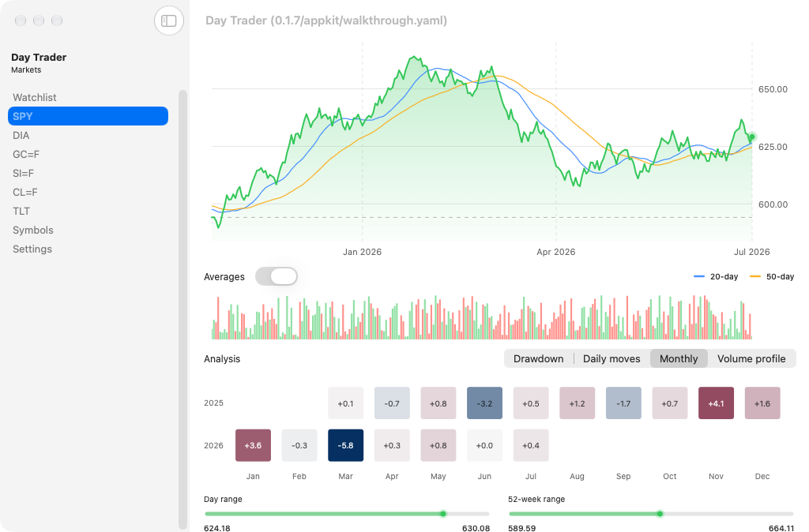
Task: Select DIA in the sidebar
Action: click(88, 135)
